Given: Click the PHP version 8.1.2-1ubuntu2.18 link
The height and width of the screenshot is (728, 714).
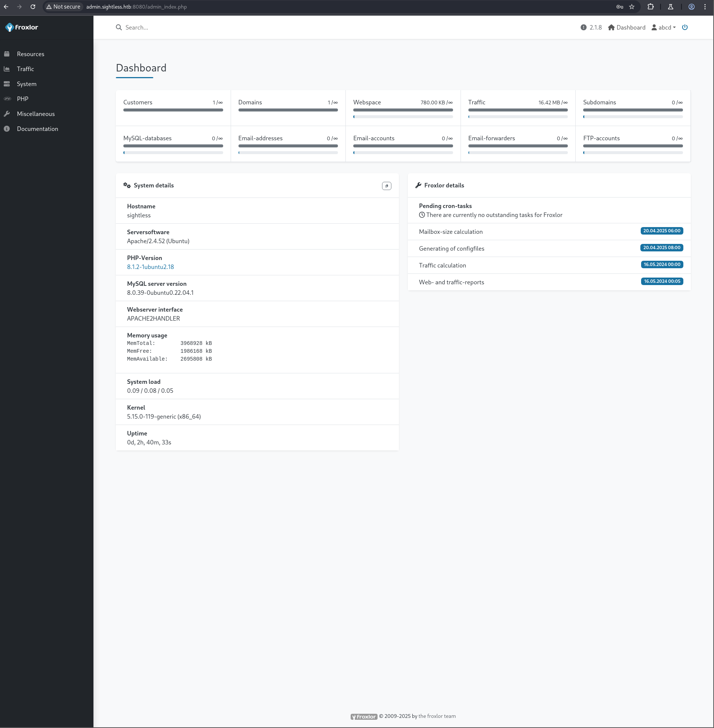Looking at the screenshot, I should 150,267.
